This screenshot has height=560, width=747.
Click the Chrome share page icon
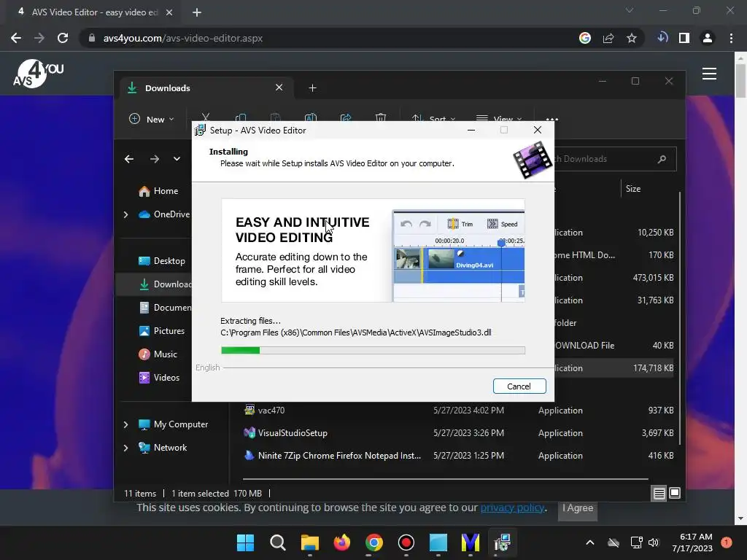coord(608,38)
